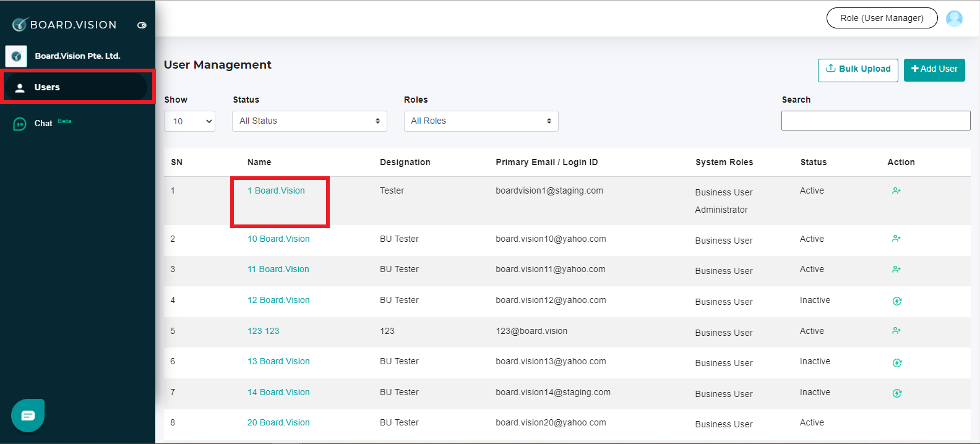The height and width of the screenshot is (444, 980).
Task: Open user 10 Board.Vision link
Action: [x=278, y=239]
